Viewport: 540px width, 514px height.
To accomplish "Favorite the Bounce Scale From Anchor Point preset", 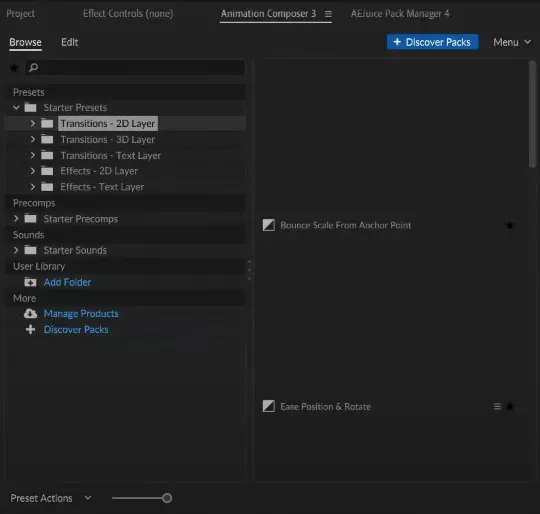I will coord(510,225).
